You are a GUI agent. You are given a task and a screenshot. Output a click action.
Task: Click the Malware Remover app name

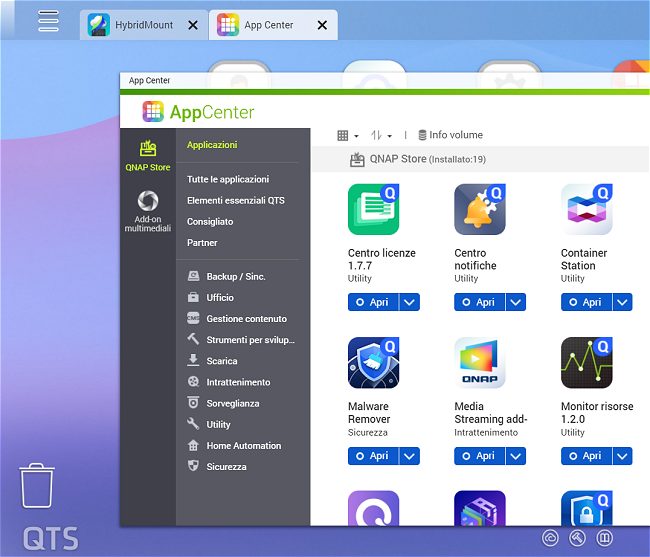point(369,412)
